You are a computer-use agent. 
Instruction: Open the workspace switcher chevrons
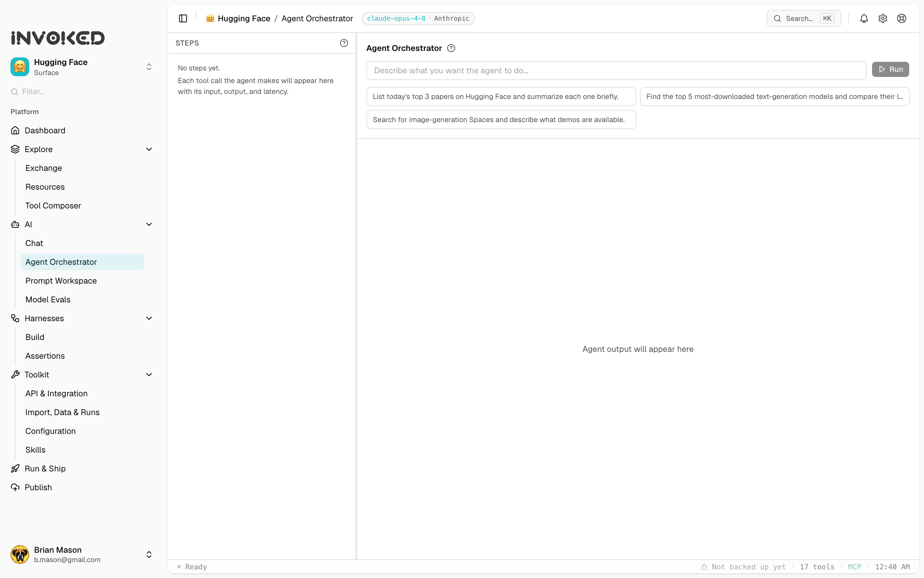(x=149, y=67)
